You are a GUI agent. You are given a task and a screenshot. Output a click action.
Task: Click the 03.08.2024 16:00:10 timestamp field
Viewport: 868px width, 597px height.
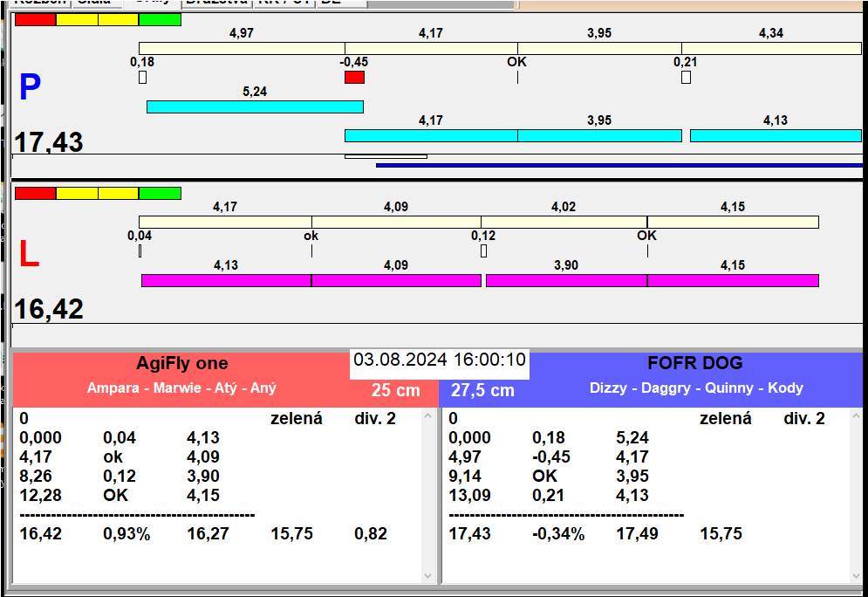click(440, 360)
